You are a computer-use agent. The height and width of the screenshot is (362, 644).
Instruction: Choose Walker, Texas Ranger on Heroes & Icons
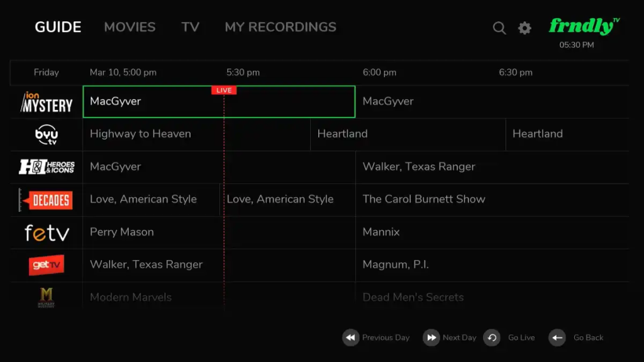point(492,167)
